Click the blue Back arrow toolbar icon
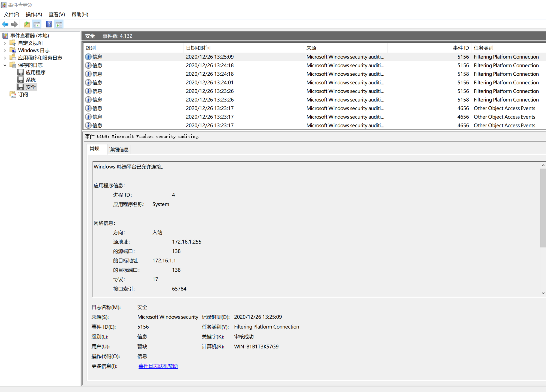546x392 pixels. (x=5, y=24)
